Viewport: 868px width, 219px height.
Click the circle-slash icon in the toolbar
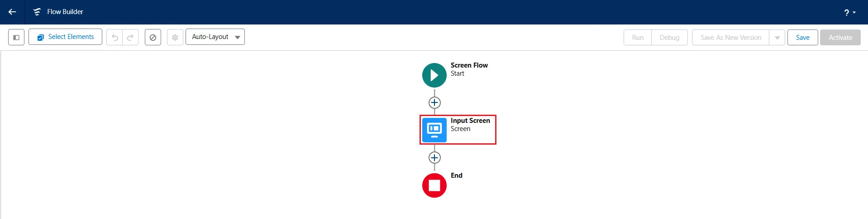153,37
